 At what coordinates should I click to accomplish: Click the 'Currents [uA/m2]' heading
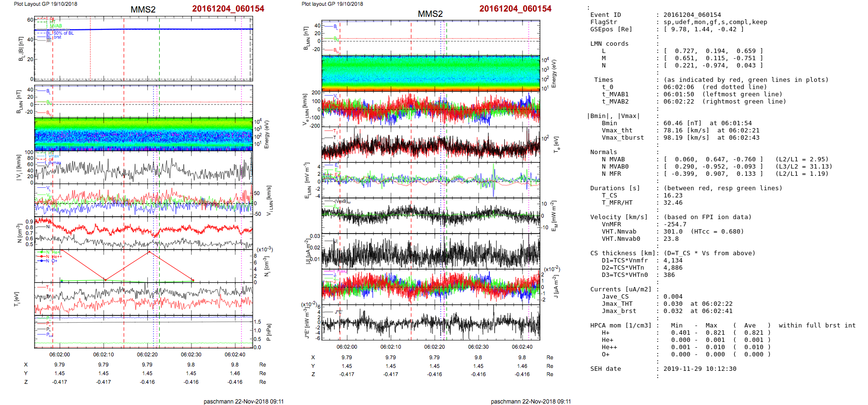coord(621,289)
